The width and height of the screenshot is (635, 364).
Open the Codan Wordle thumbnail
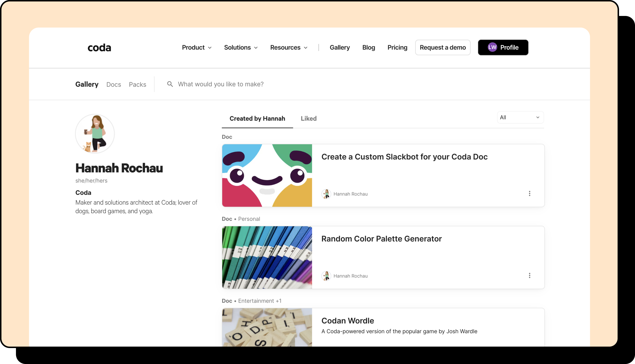267,327
